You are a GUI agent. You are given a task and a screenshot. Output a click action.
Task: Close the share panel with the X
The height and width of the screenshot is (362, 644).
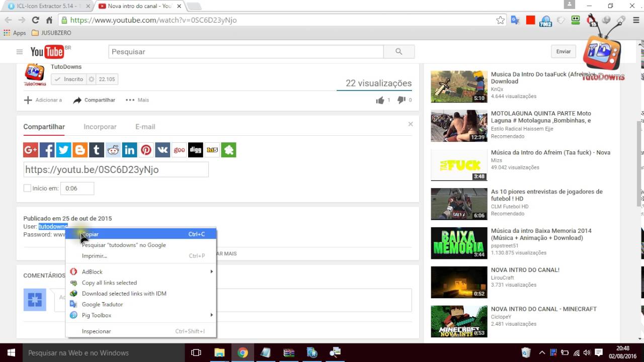tap(411, 124)
